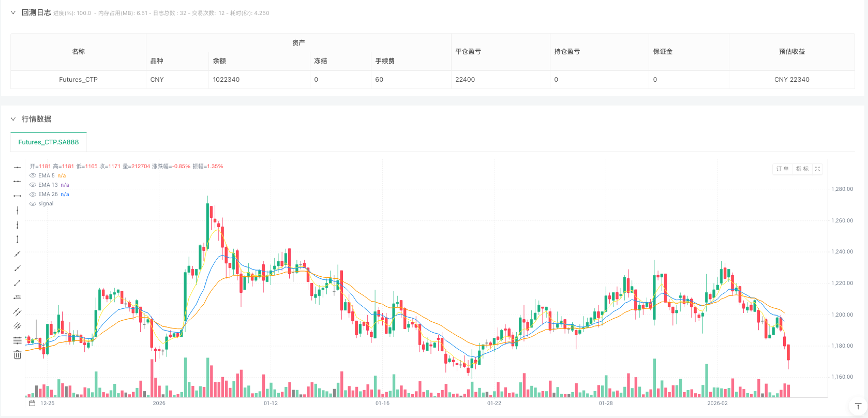Viewport: 868px width, 418px height.
Task: Hide the EMA 5 indicator line
Action: [x=33, y=176]
